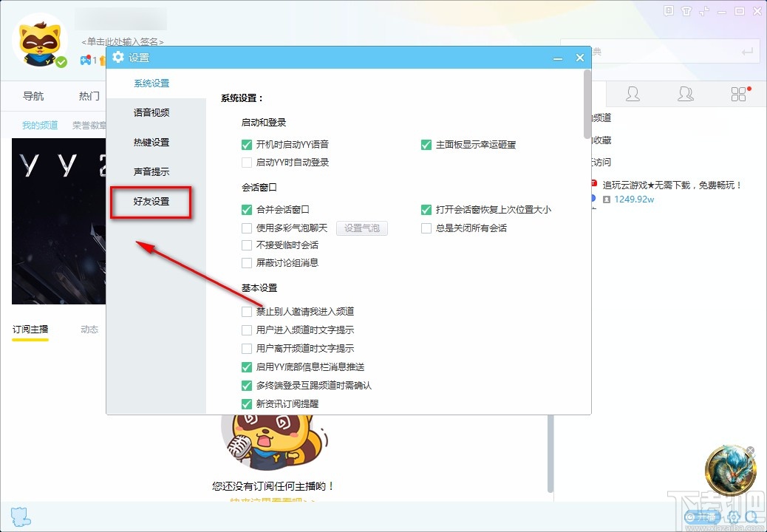
Task: Switch to mini mode with the shrink icon
Action: click(x=704, y=11)
